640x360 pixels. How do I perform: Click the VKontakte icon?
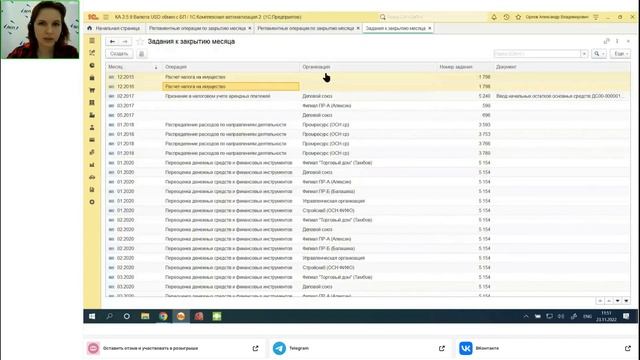[466, 348]
